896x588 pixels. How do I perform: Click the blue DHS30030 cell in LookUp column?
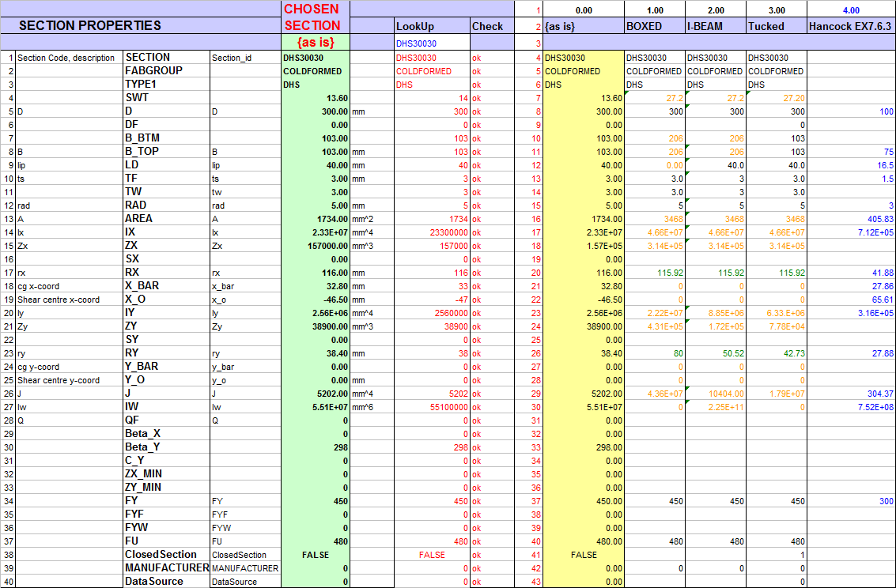(x=432, y=43)
